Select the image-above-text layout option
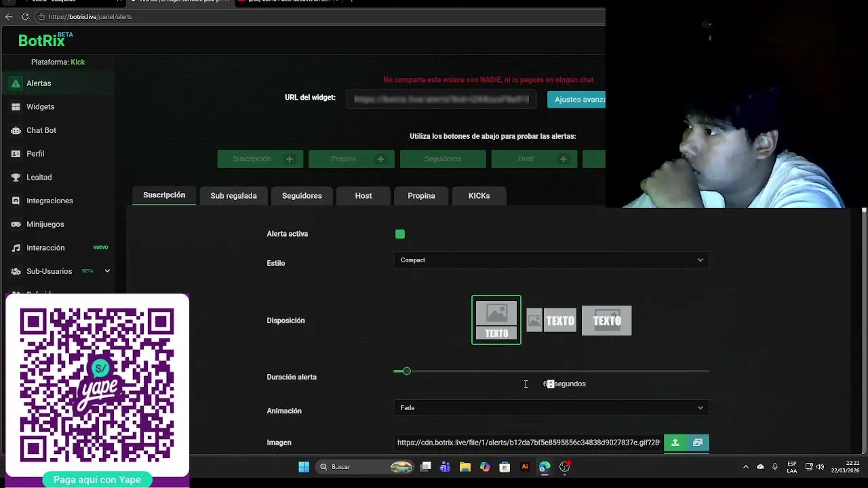The width and height of the screenshot is (868, 488). click(496, 320)
